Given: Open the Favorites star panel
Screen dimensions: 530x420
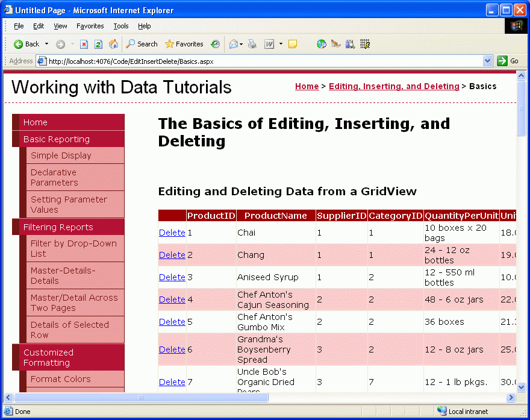Looking at the screenshot, I should [184, 44].
